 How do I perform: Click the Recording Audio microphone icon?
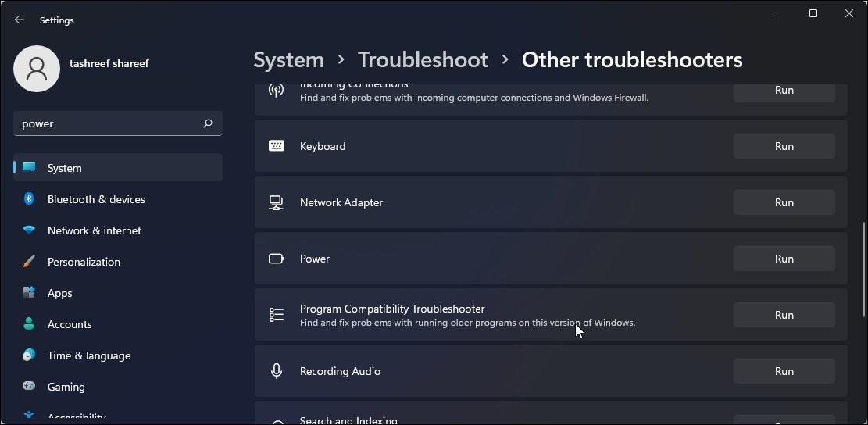(277, 371)
